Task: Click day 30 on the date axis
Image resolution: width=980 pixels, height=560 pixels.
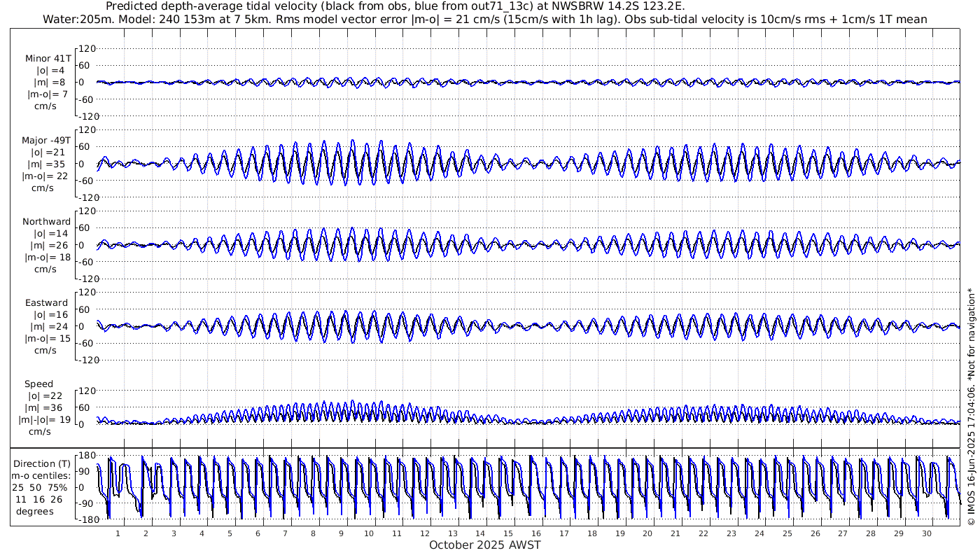Action: point(926,533)
